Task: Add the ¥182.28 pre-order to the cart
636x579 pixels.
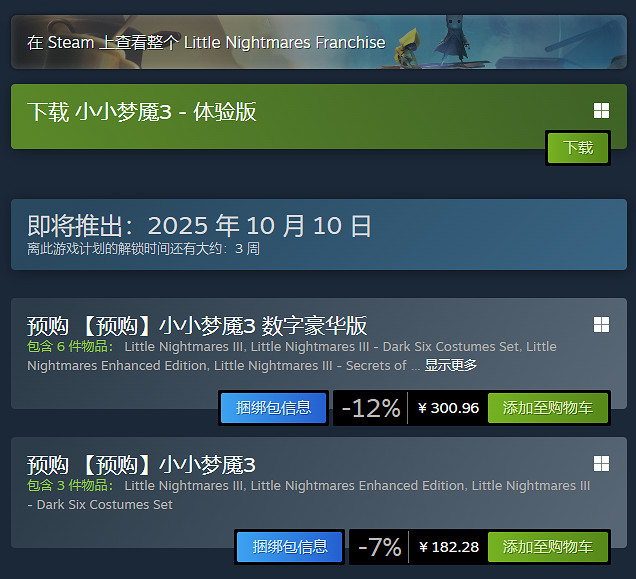Action: pyautogui.click(x=548, y=547)
